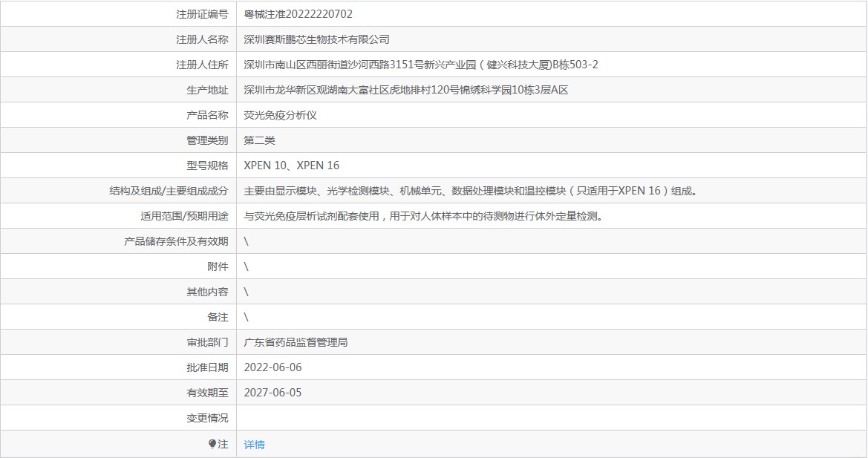This screenshot has height=458, width=868.
Task: Click the backslash value in 附件 row
Action: [x=247, y=266]
